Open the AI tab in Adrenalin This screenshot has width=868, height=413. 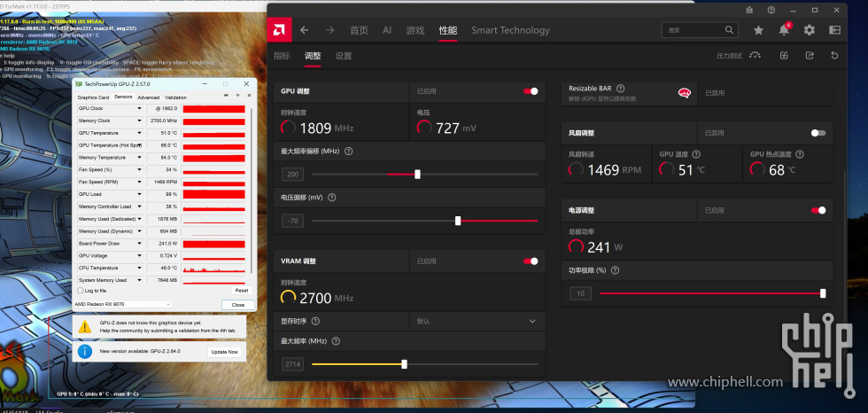coord(387,30)
